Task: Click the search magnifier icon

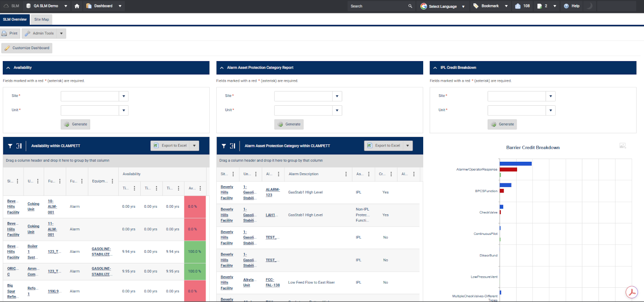Action: pyautogui.click(x=410, y=6)
